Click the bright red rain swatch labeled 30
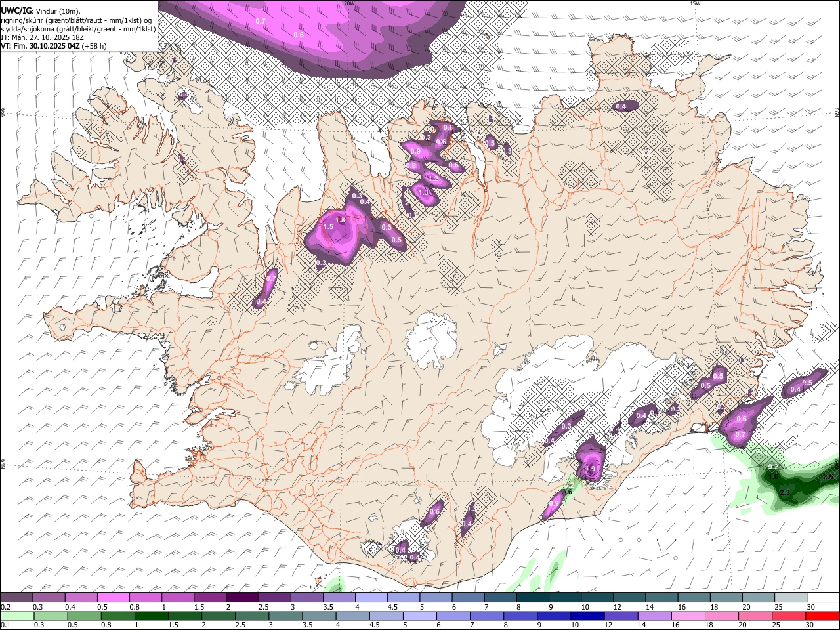 pos(822,616)
